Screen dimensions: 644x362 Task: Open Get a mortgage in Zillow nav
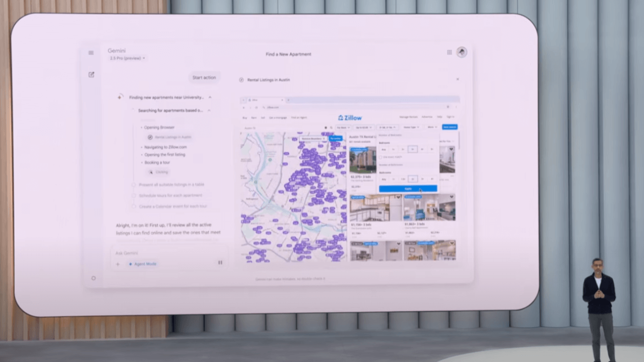[x=278, y=118]
